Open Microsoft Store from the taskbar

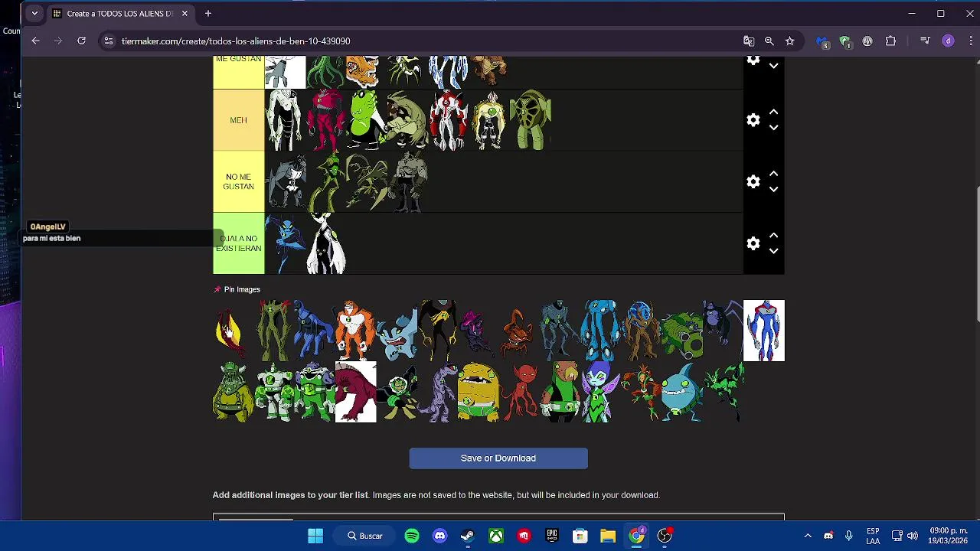point(580,536)
